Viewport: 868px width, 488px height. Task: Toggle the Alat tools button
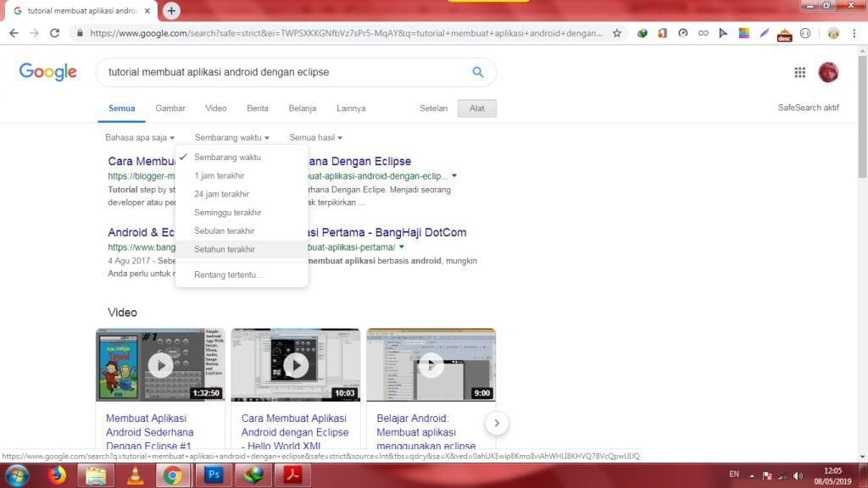476,108
